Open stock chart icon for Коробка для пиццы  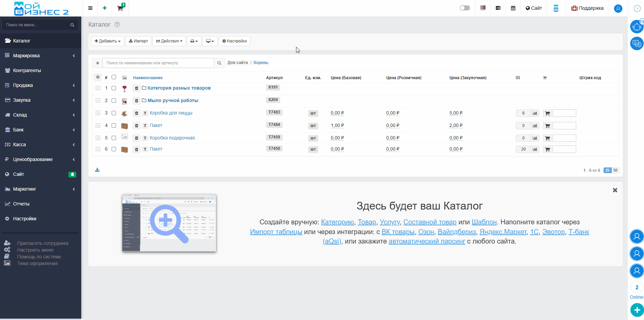(x=535, y=113)
